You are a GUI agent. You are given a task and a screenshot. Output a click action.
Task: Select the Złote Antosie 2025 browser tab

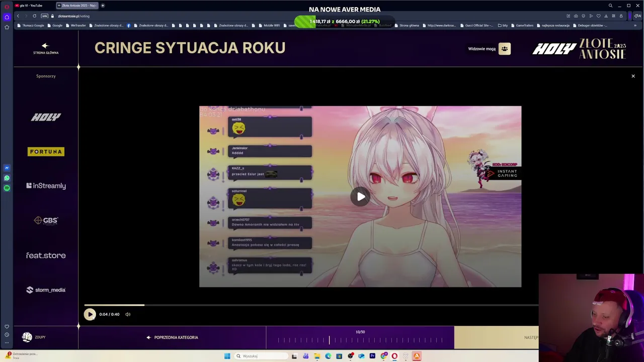tap(76, 6)
